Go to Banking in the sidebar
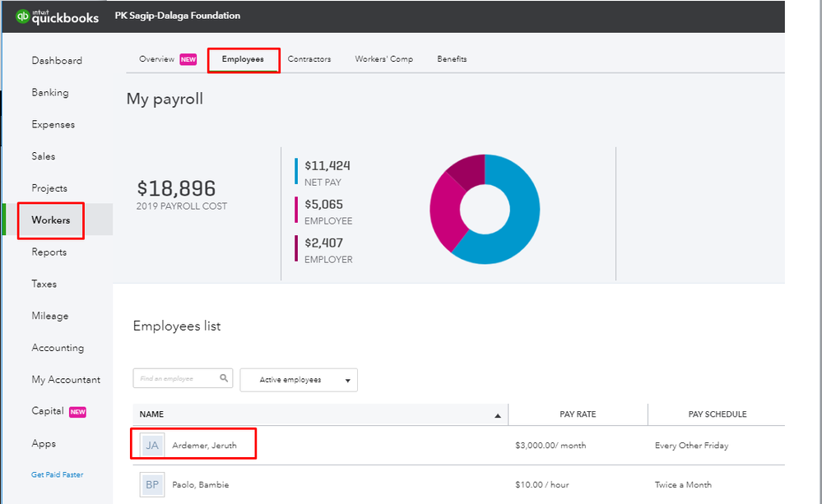This screenshot has width=822, height=504. [50, 93]
